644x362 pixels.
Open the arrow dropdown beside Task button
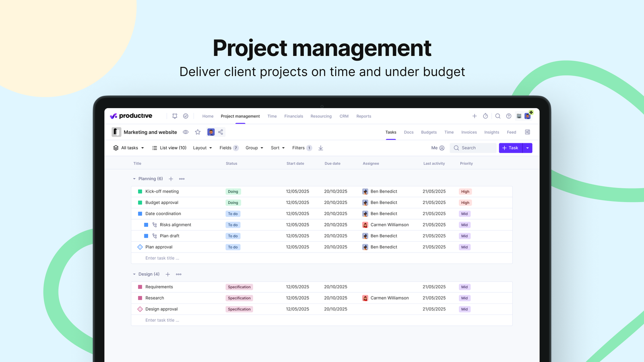pyautogui.click(x=527, y=148)
